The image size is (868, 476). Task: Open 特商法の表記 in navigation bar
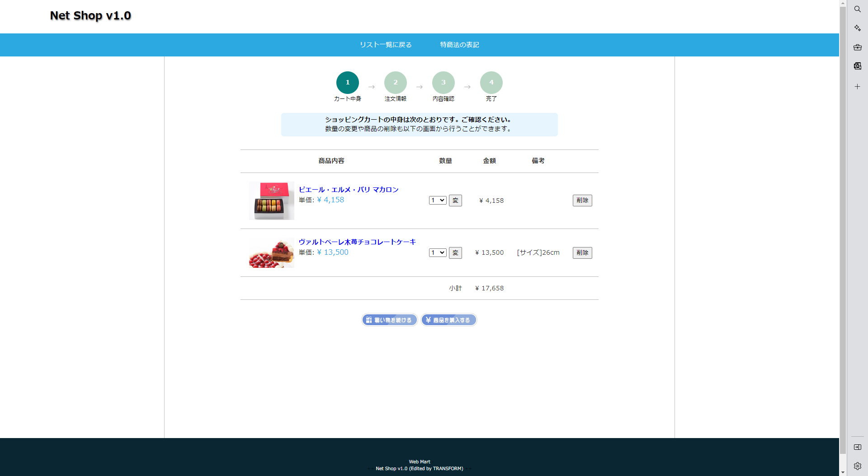(x=459, y=45)
